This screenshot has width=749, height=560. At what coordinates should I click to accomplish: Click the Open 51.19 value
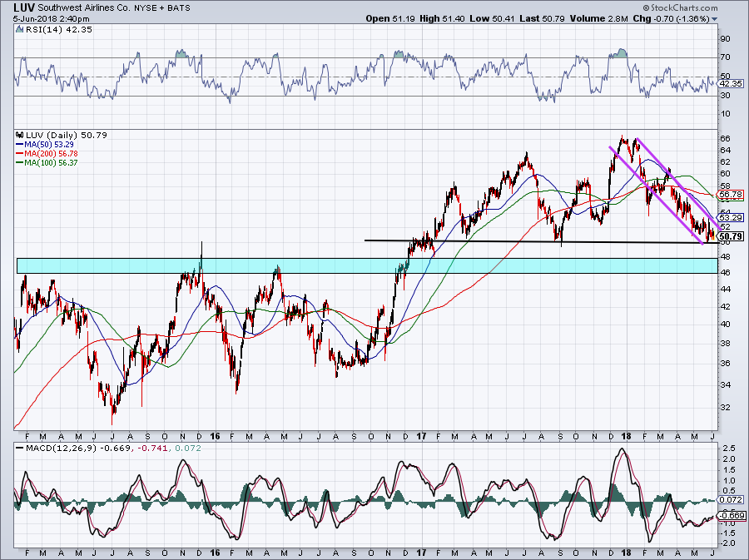click(391, 18)
